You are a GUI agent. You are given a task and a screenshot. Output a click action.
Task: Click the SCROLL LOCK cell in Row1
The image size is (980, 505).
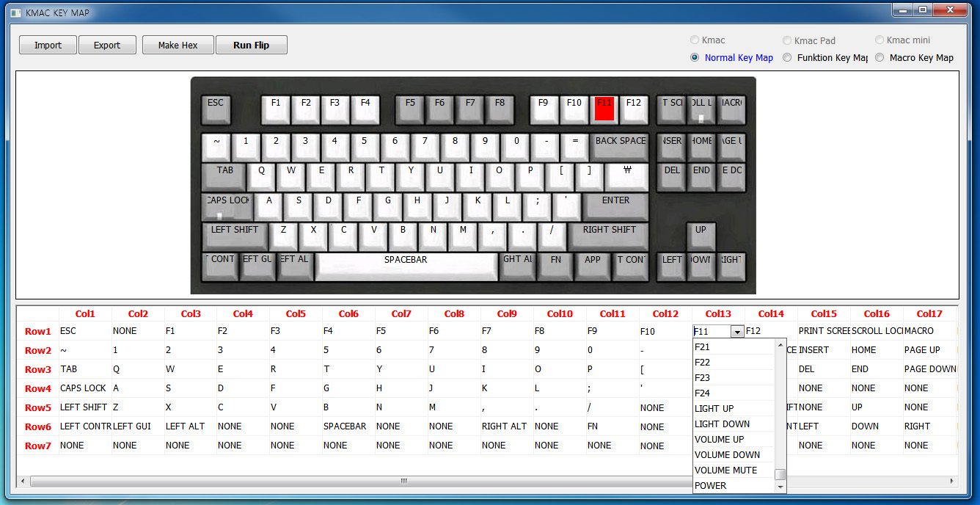point(877,331)
